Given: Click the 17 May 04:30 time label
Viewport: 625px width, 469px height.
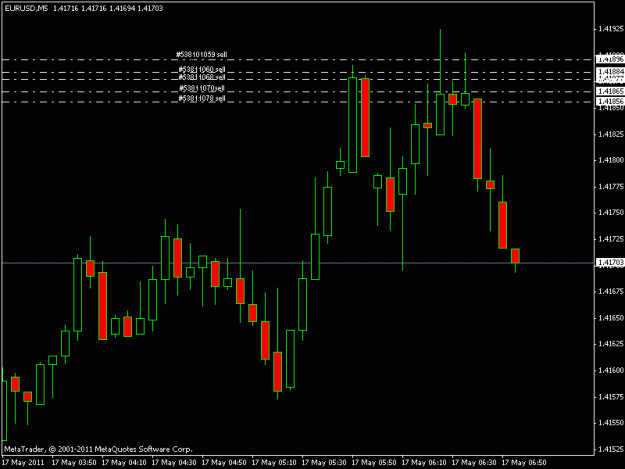Looking at the screenshot, I should coord(174,463).
